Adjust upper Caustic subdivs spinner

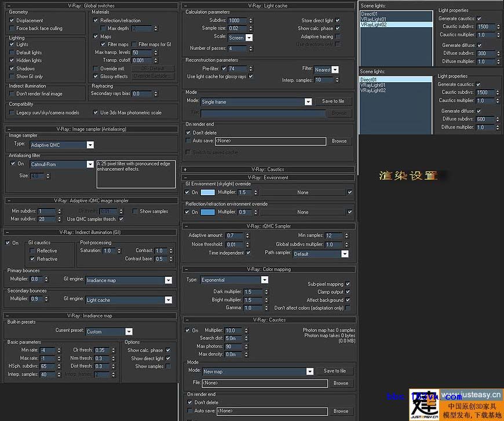click(499, 27)
